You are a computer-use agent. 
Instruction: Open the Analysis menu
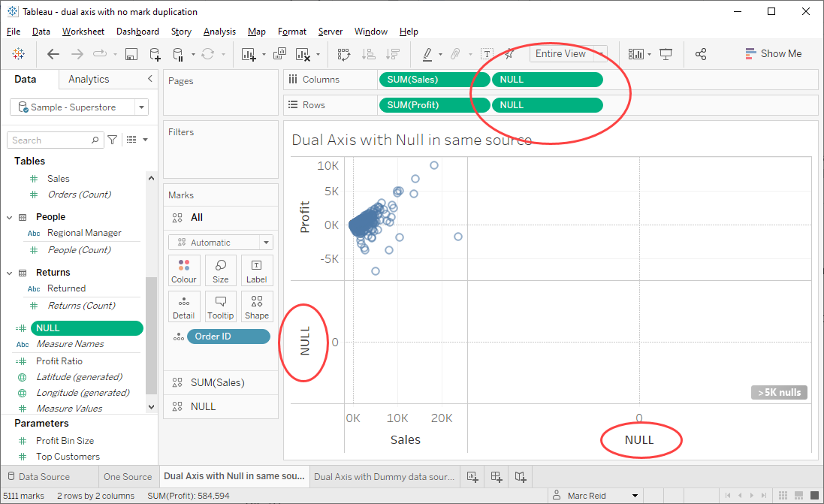pyautogui.click(x=219, y=32)
